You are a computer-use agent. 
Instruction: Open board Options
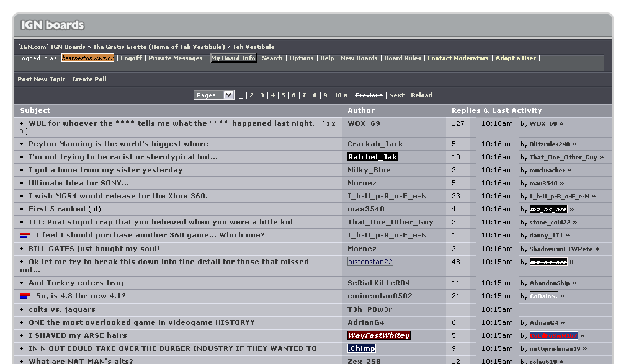302,58
